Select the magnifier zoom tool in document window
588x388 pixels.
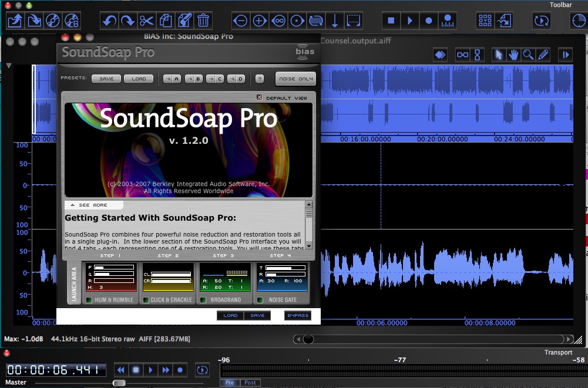(x=528, y=55)
